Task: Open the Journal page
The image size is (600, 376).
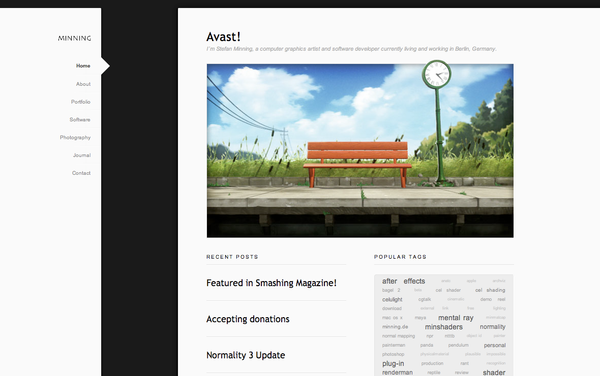Action: point(82,155)
